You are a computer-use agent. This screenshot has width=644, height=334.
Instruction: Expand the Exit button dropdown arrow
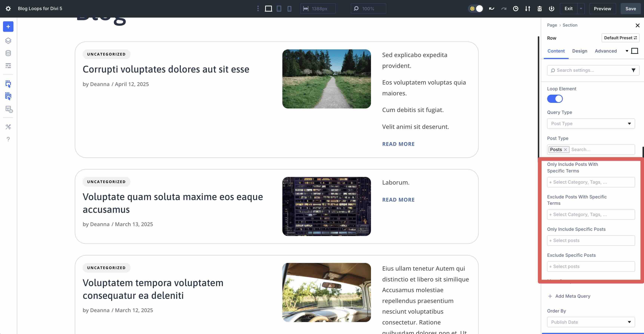[581, 8]
